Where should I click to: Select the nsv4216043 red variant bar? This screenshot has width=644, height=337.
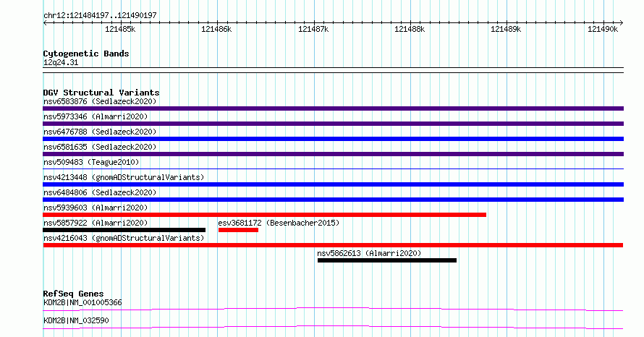coord(333,245)
